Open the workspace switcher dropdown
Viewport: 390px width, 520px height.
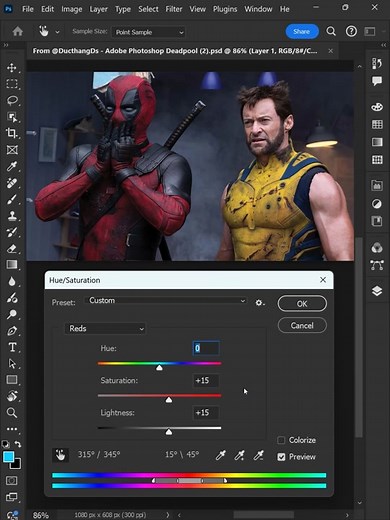pos(370,31)
